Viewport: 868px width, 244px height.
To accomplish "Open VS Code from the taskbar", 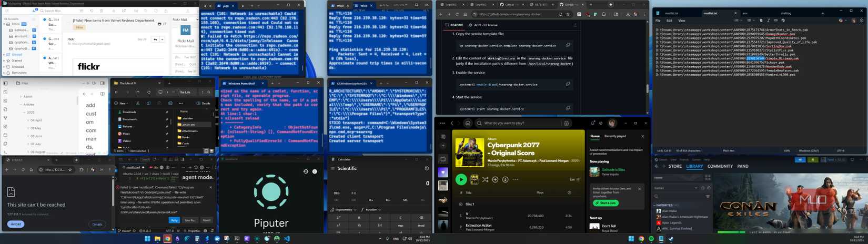I will click(287, 239).
